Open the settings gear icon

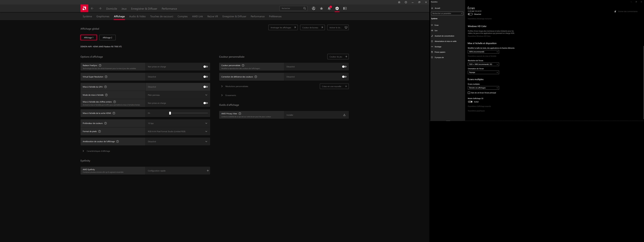[x=337, y=8]
